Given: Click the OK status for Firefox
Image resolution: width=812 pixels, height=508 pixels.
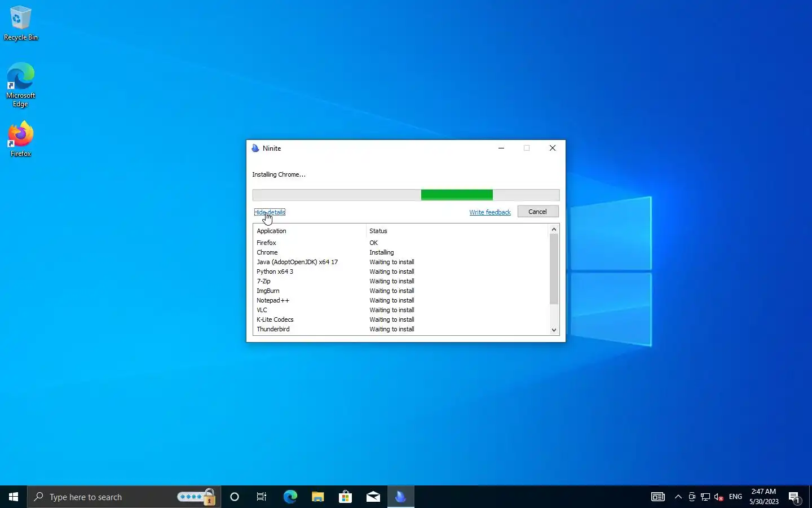Looking at the screenshot, I should (374, 243).
